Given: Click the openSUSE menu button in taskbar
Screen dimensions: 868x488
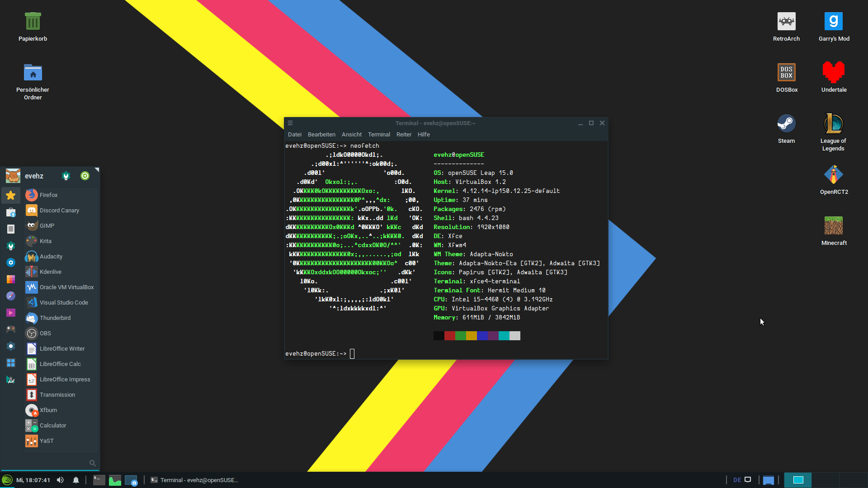Looking at the screenshot, I should [7, 480].
